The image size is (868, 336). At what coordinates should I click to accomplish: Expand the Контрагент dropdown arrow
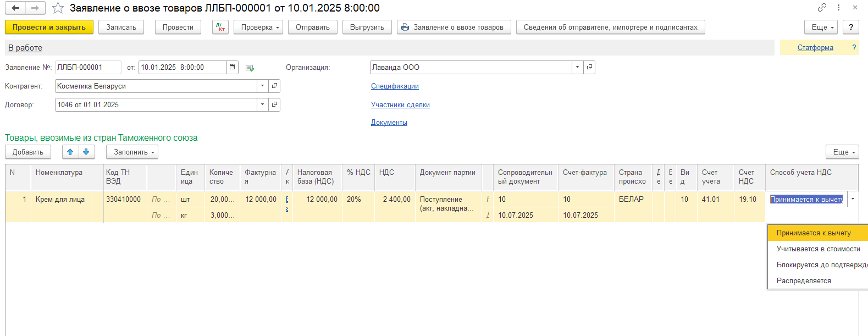pyautogui.click(x=262, y=86)
